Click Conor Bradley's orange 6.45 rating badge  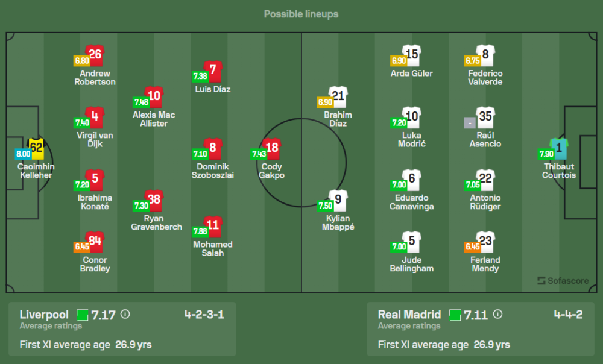click(82, 246)
